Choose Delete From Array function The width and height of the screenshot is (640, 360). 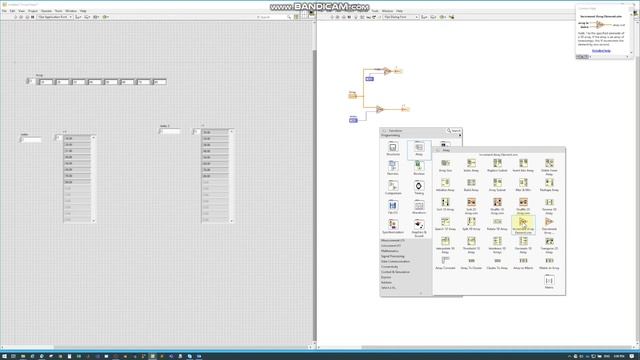[549, 167]
